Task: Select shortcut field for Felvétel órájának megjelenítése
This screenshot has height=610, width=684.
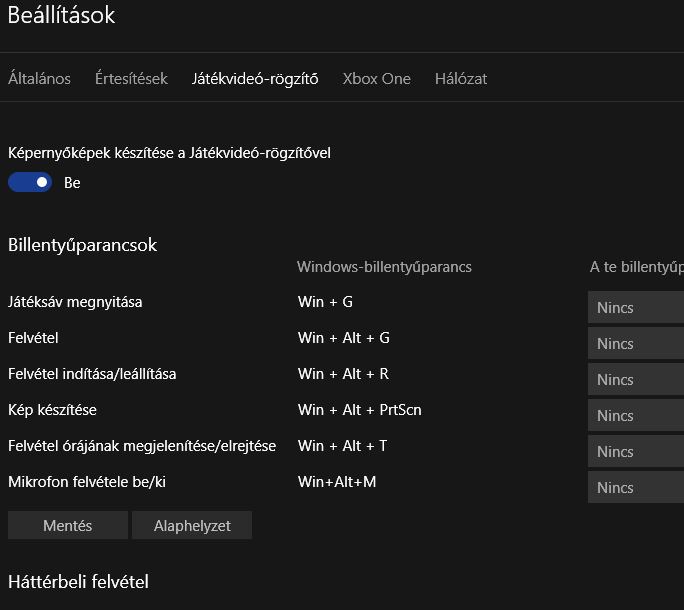Action: click(x=636, y=452)
